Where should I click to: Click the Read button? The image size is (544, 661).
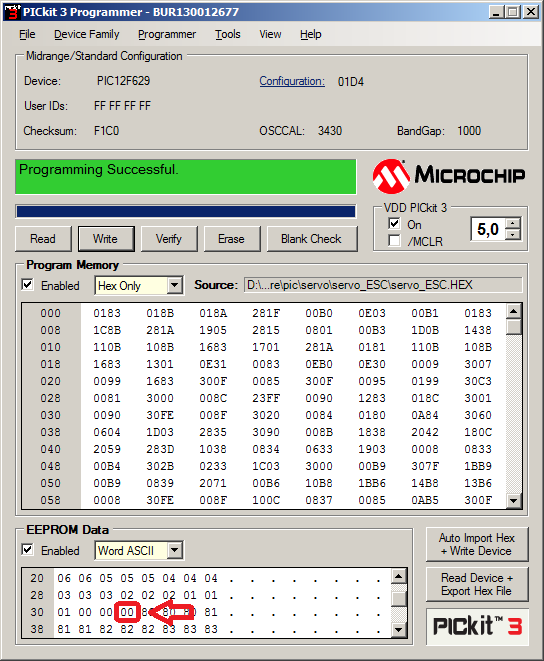(43, 239)
